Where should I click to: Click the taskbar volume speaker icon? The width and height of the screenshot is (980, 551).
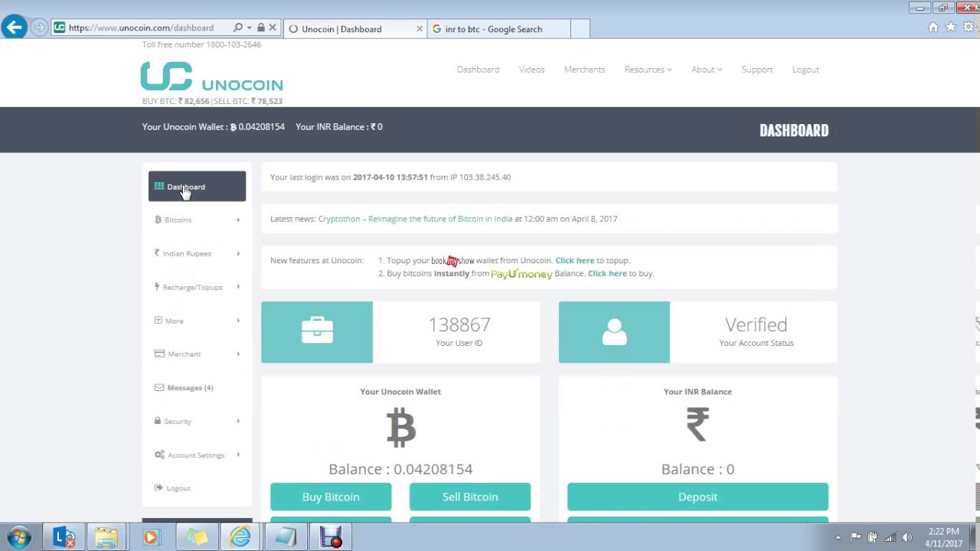pyautogui.click(x=907, y=537)
